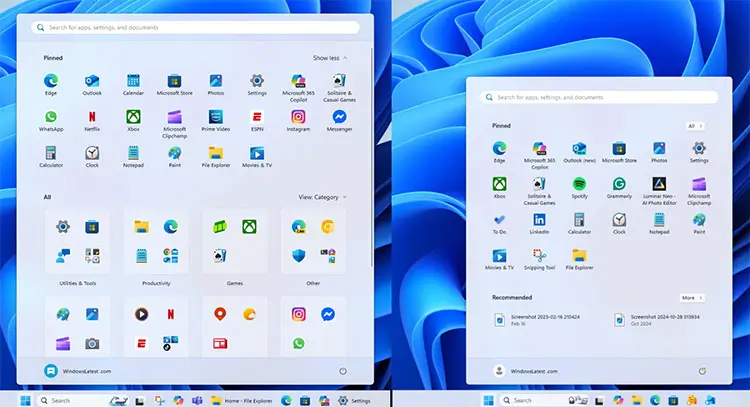
Task: Open Grammarly pinned app
Action: pos(619,187)
